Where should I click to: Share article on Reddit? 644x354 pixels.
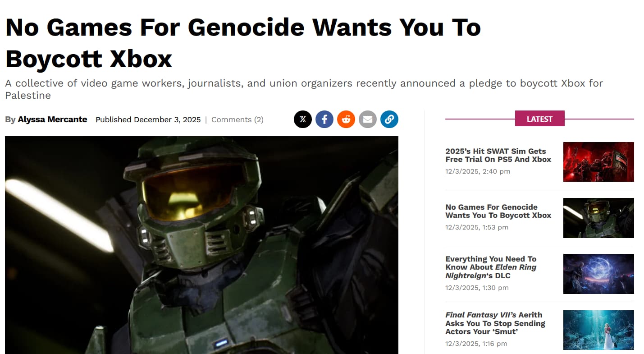point(346,120)
